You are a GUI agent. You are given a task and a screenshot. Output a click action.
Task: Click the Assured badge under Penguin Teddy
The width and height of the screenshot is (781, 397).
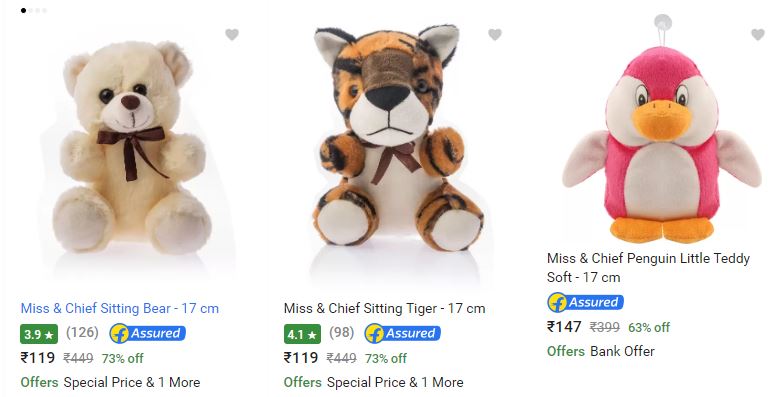(x=585, y=302)
